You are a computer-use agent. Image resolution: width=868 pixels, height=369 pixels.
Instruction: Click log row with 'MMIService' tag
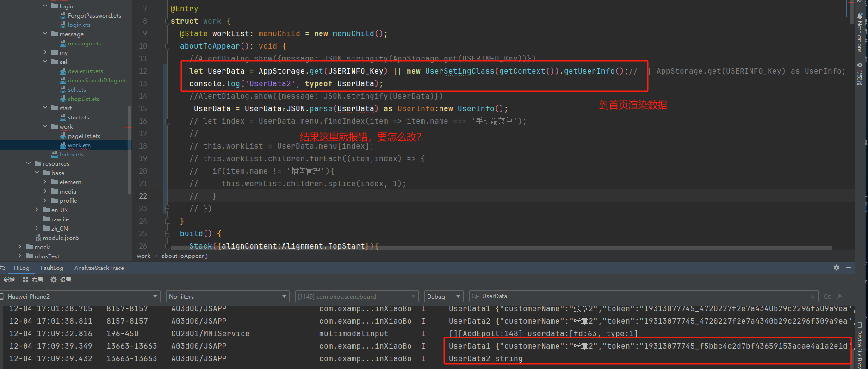[428, 334]
